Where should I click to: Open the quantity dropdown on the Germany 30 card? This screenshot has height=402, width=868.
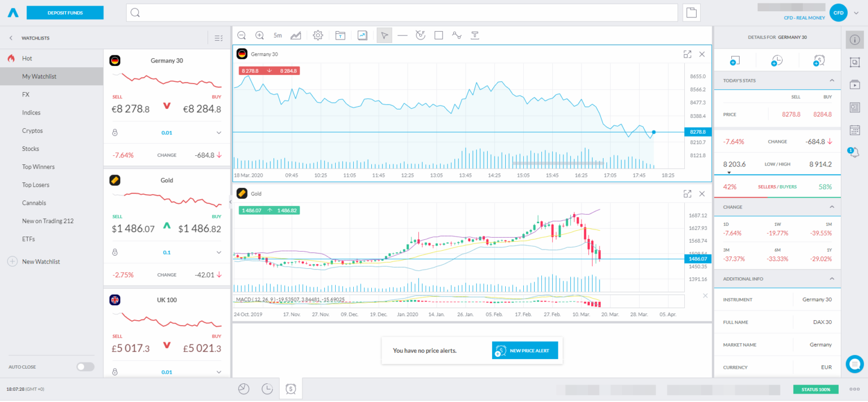point(218,132)
